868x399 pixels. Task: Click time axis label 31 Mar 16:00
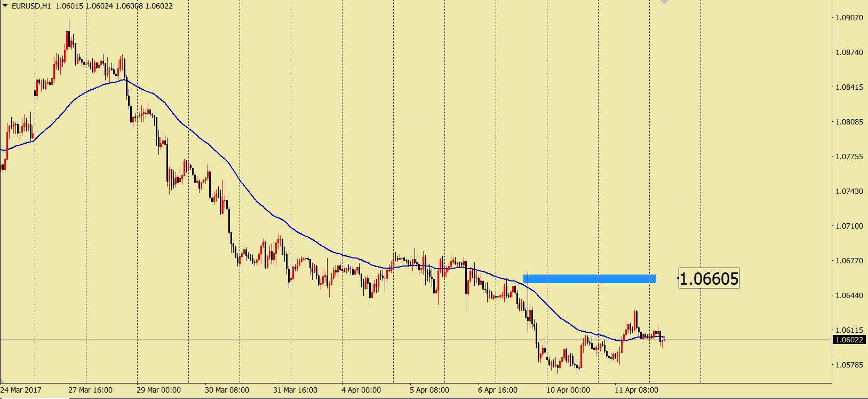pyautogui.click(x=295, y=390)
